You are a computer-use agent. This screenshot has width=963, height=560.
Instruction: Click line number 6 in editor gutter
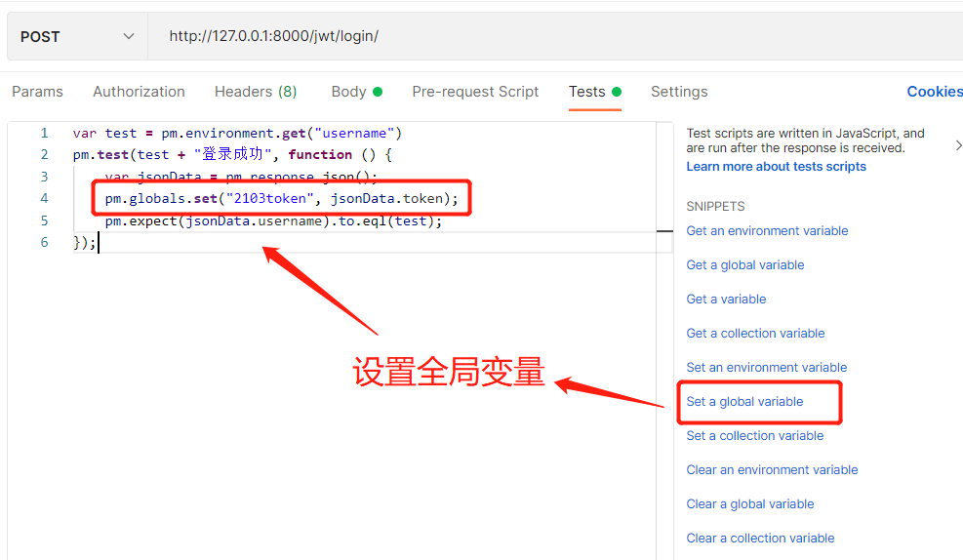pos(44,242)
